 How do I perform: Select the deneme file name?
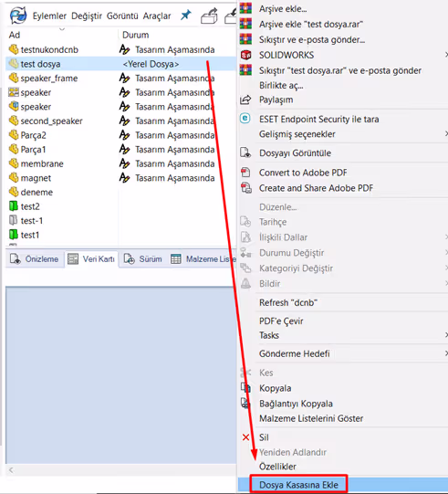36,192
